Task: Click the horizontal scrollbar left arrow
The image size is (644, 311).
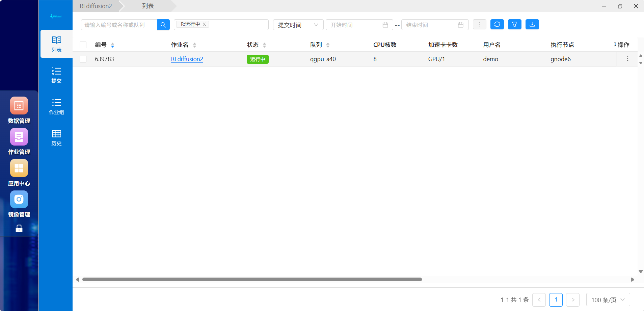Action: 77,280
